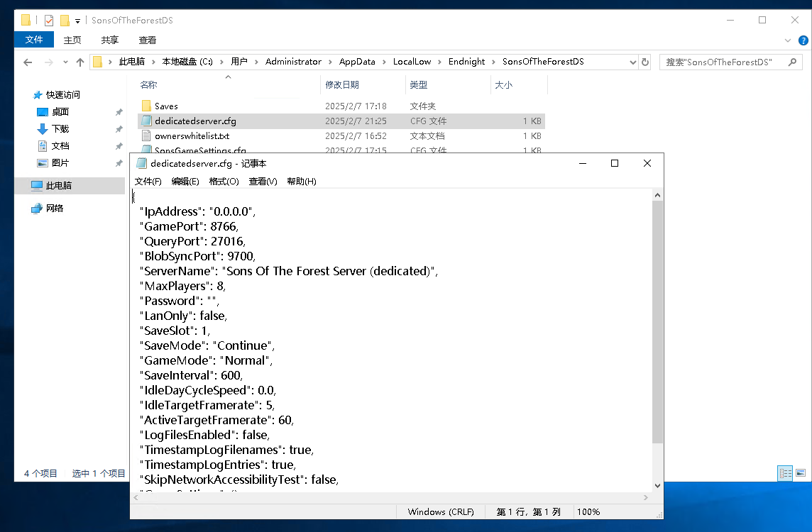Click the pin icon beside 桌面

point(119,112)
